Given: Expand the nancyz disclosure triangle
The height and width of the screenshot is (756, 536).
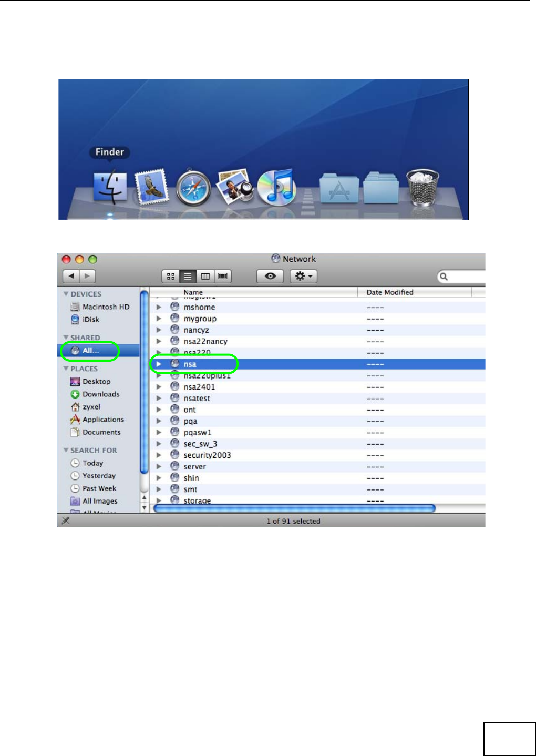Looking at the screenshot, I should [159, 330].
